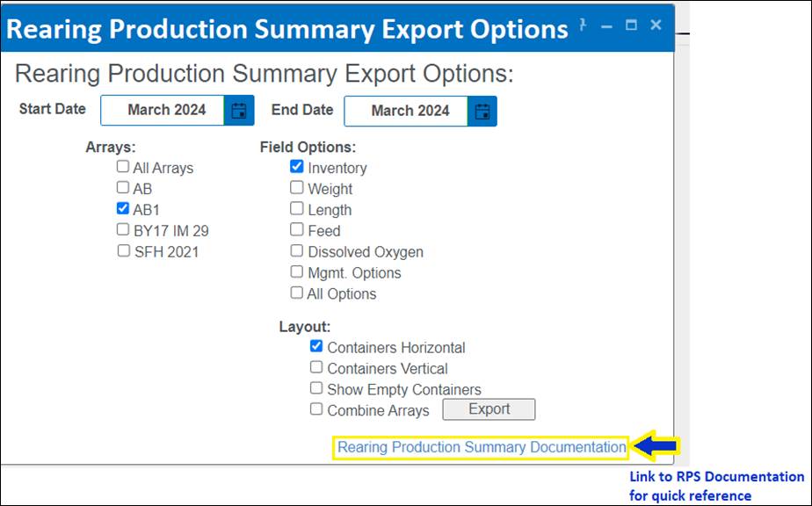Screen dimensions: 812x506
Task: Maximize the export options window
Action: tap(631, 25)
